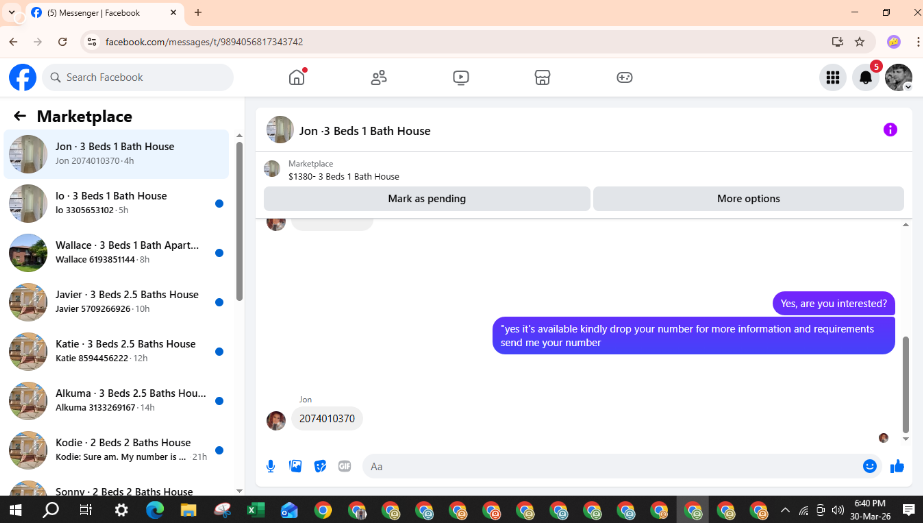Open Windows Settings gear on taskbar
The width and height of the screenshot is (923, 523).
pos(121,510)
